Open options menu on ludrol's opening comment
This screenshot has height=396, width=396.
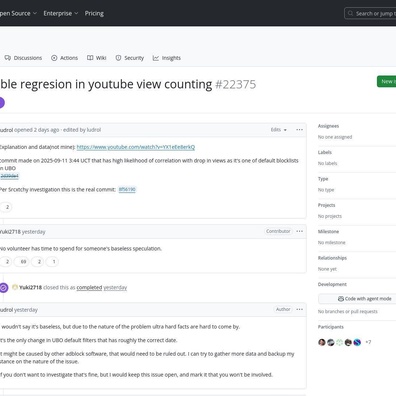299,130
